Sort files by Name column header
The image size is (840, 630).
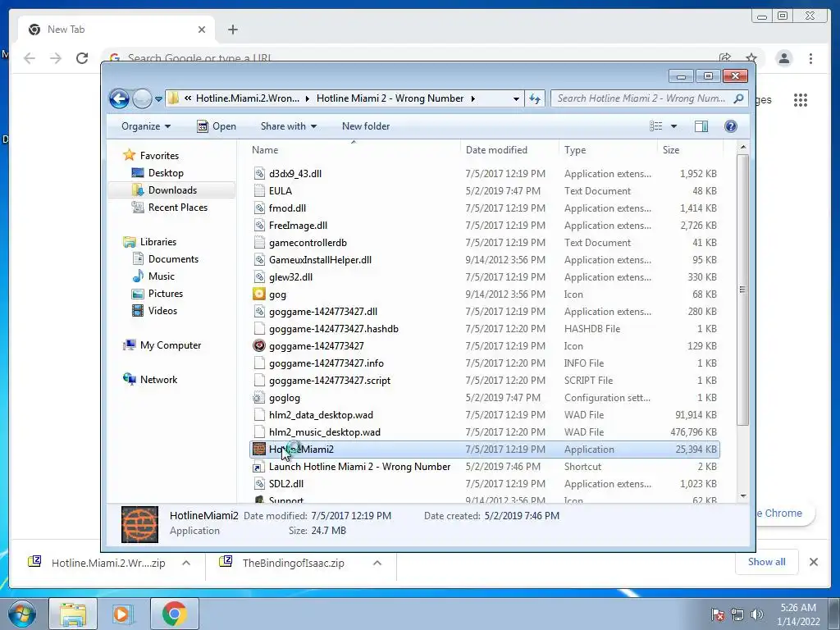point(354,150)
